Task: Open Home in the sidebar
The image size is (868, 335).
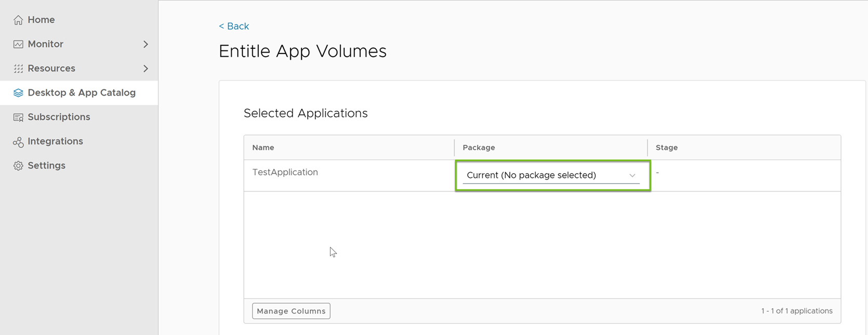Action: [79, 20]
